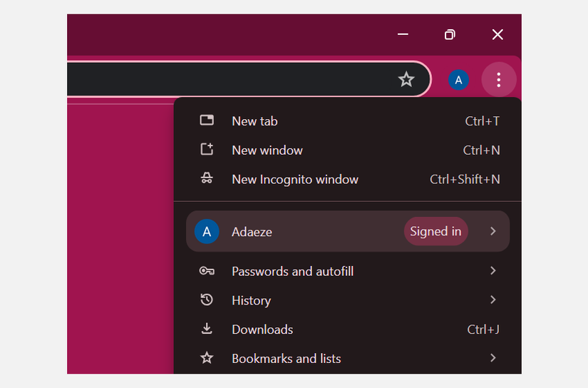This screenshot has height=388, width=588.
Task: Click the three-dot Chrome menu button
Action: (499, 80)
